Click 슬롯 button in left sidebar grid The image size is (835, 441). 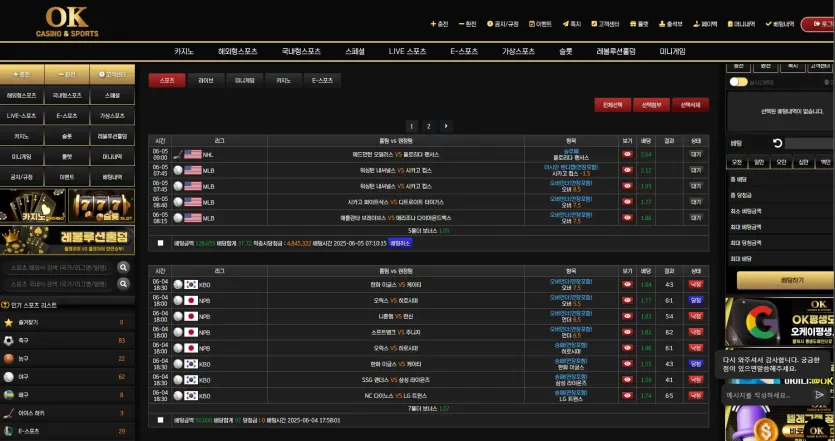click(67, 136)
